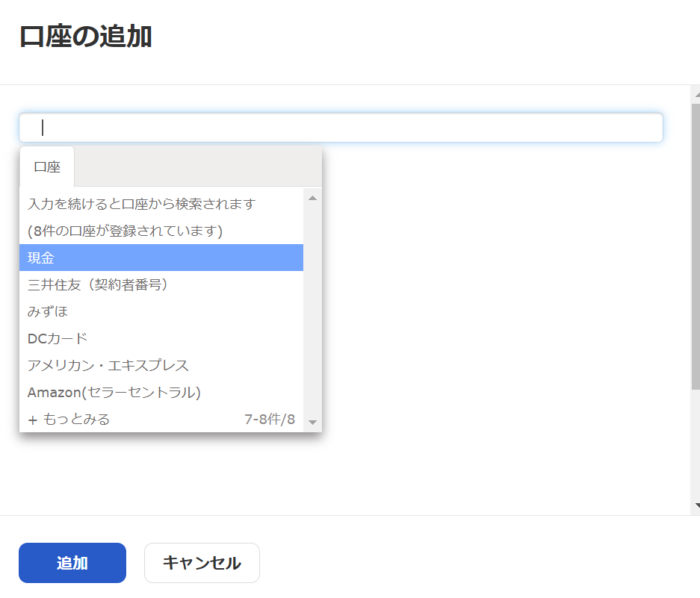Click + もっとみる to show more

[69, 419]
